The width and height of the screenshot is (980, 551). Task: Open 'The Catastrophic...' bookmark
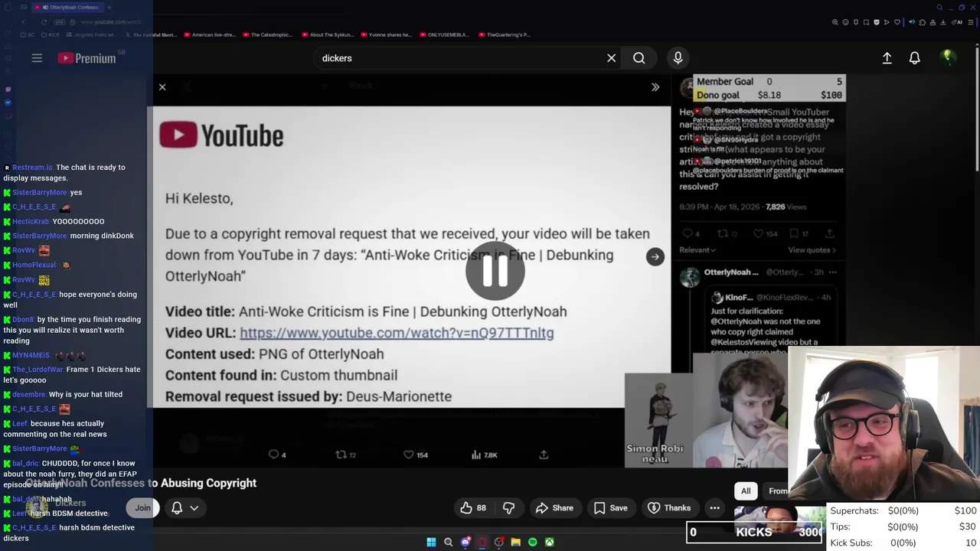[267, 34]
